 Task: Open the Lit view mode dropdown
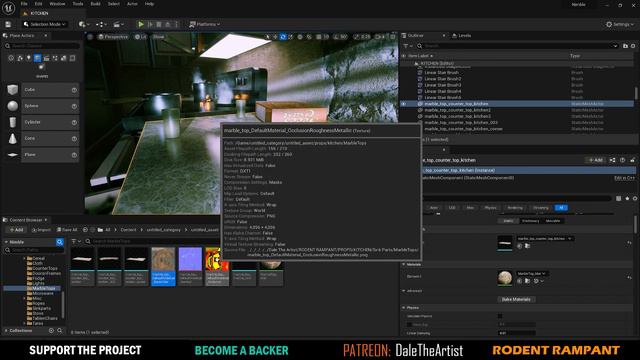click(x=141, y=37)
